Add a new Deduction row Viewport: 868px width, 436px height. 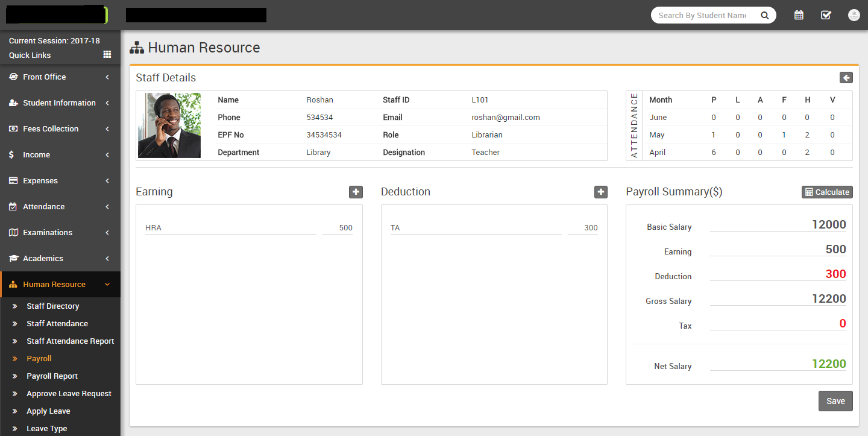tap(600, 192)
